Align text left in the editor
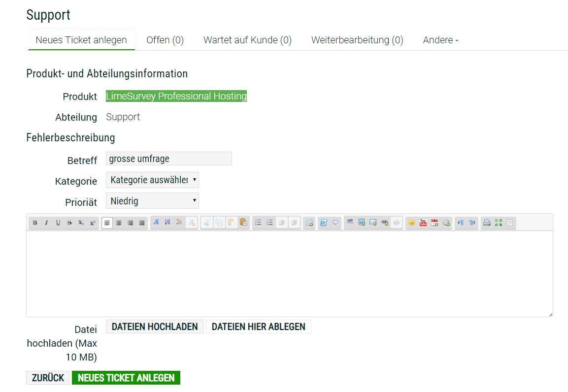 [x=107, y=223]
